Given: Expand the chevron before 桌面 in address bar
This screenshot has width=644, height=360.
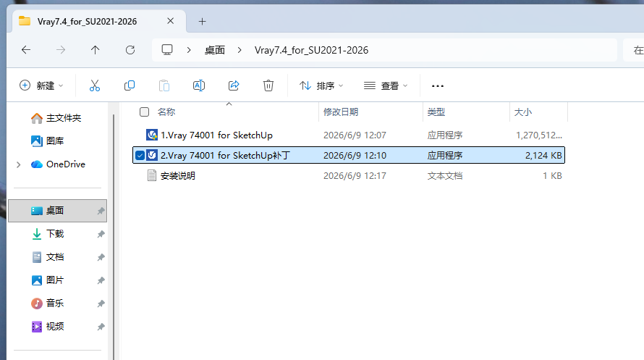Looking at the screenshot, I should 189,50.
